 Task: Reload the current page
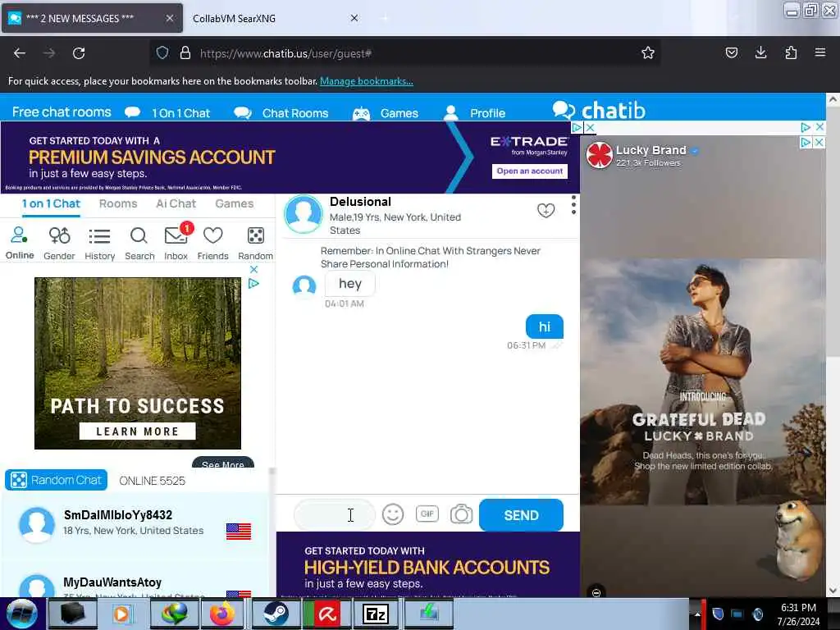tap(79, 53)
